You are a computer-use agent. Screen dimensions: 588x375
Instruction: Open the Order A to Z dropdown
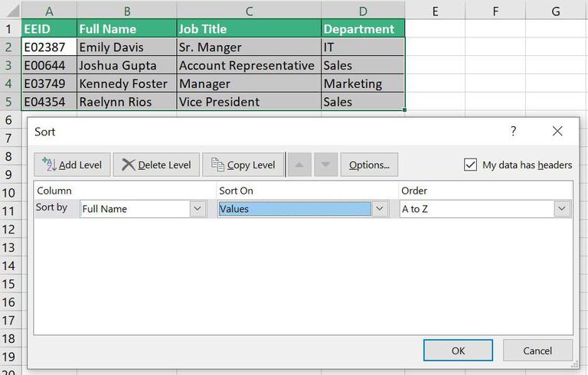click(x=561, y=208)
